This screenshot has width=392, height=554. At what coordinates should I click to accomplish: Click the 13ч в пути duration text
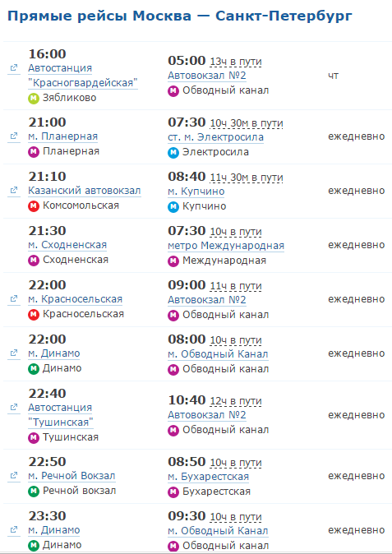tap(236, 62)
